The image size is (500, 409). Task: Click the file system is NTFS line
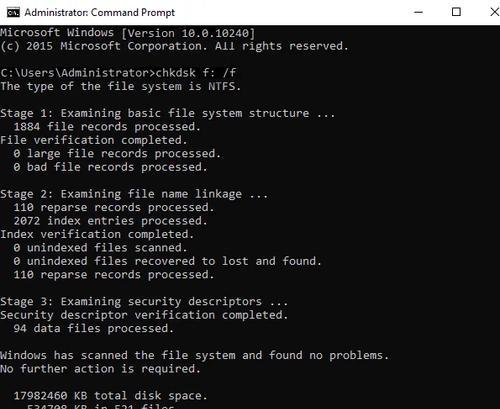click(x=120, y=86)
